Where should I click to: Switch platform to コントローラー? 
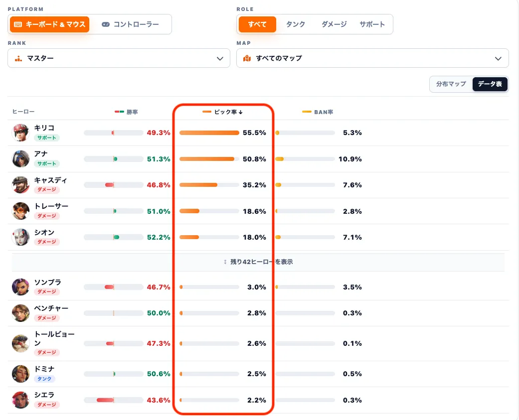pos(130,24)
